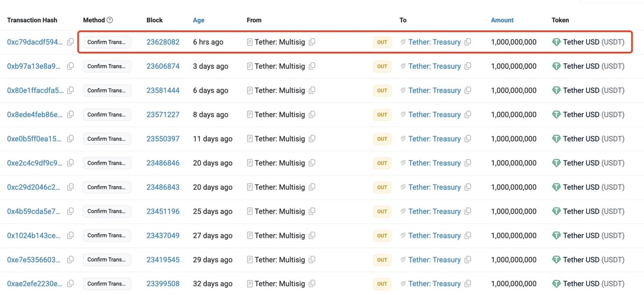
Task: Click Confirm Trans... method badge in first row
Action: 107,42
